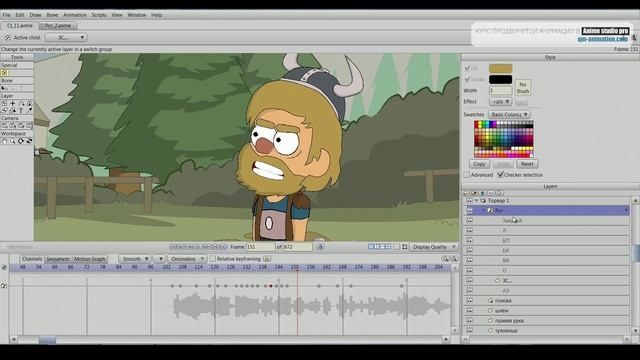
Task: Enable the Advanced checkbox
Action: (467, 175)
